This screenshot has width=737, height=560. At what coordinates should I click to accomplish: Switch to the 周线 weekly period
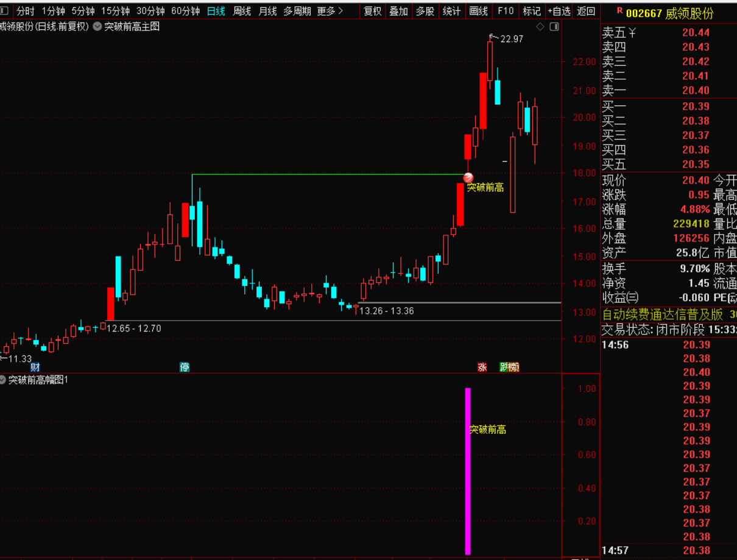click(242, 11)
